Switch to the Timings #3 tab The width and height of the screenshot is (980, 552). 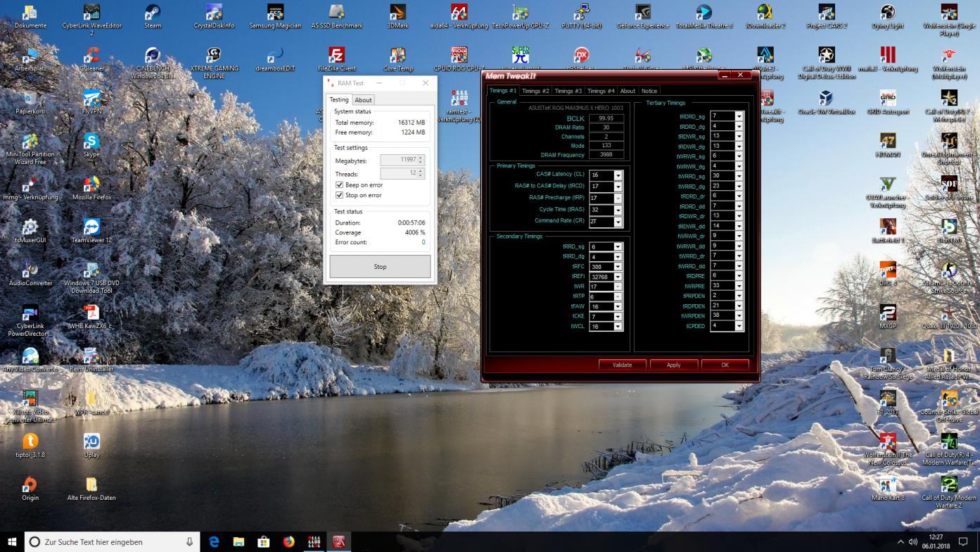click(x=568, y=91)
